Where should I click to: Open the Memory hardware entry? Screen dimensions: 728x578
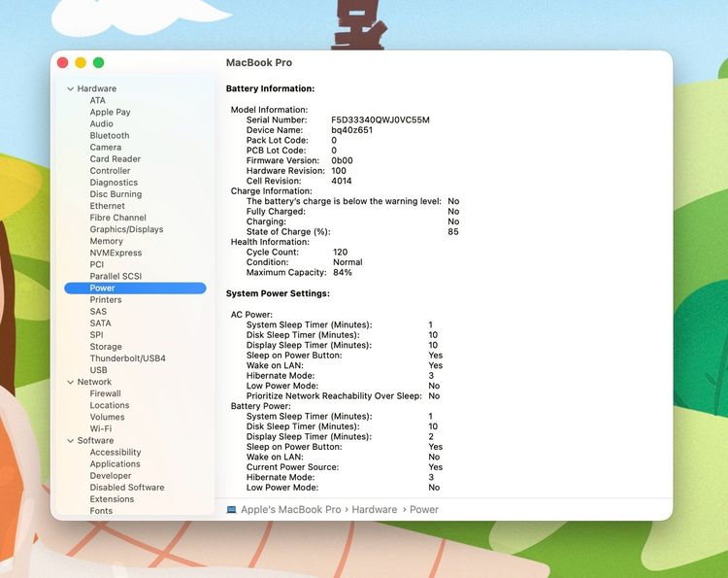(107, 241)
